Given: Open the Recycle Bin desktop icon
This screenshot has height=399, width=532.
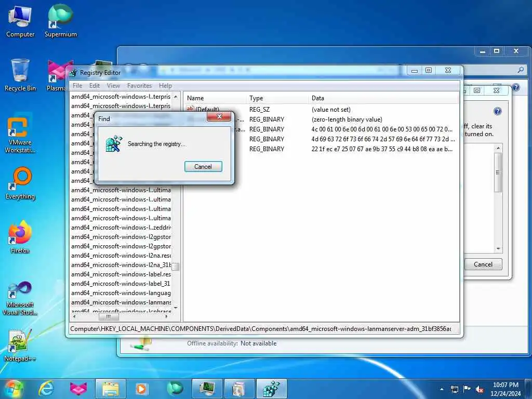Looking at the screenshot, I should [x=20, y=75].
